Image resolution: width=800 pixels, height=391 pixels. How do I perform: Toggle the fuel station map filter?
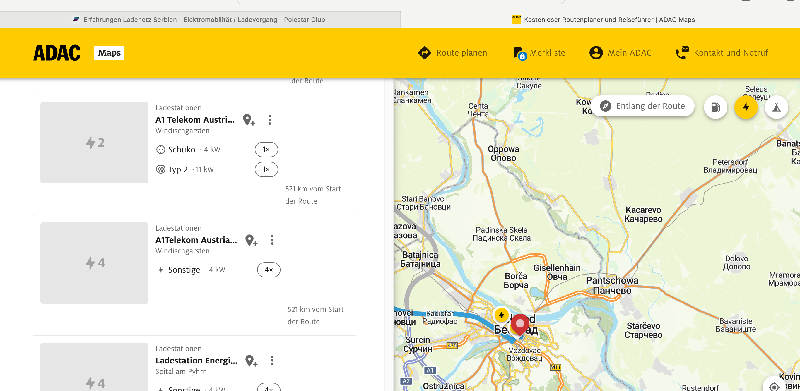coord(715,108)
